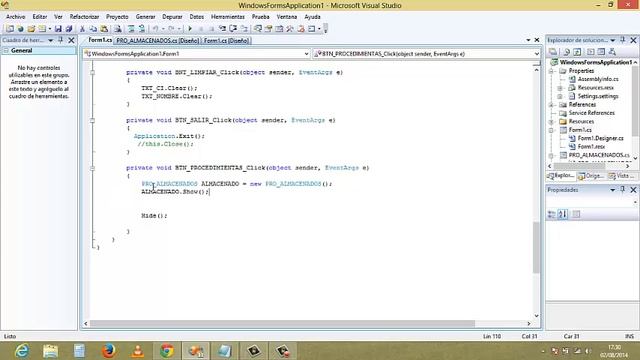Select Form1.resx in Solution Explorer
The height and width of the screenshot is (360, 640).
591,147
